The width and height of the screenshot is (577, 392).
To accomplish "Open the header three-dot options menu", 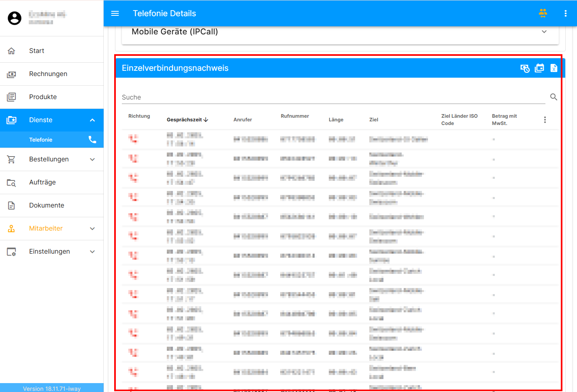I will [x=566, y=13].
